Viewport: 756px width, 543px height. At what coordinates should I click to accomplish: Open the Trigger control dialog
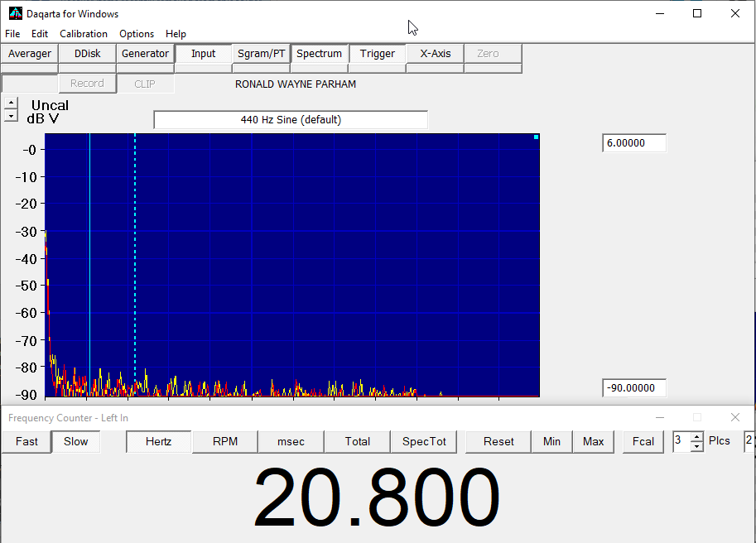(377, 54)
